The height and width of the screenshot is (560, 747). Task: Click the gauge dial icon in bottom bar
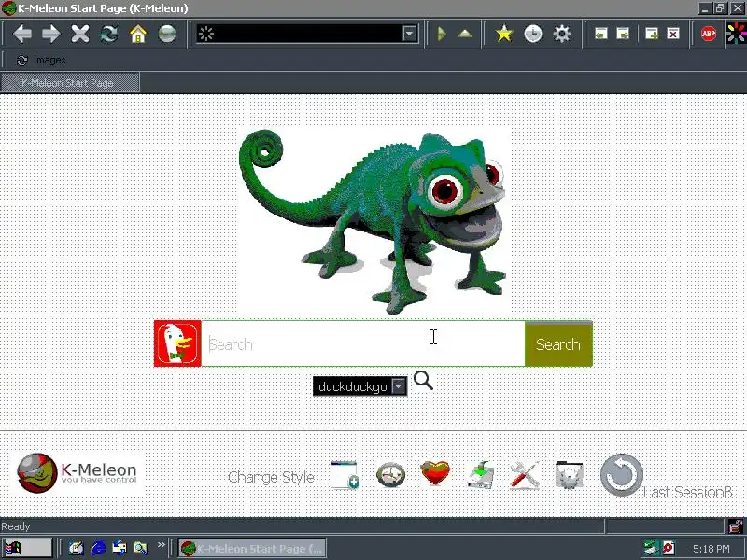coord(390,475)
